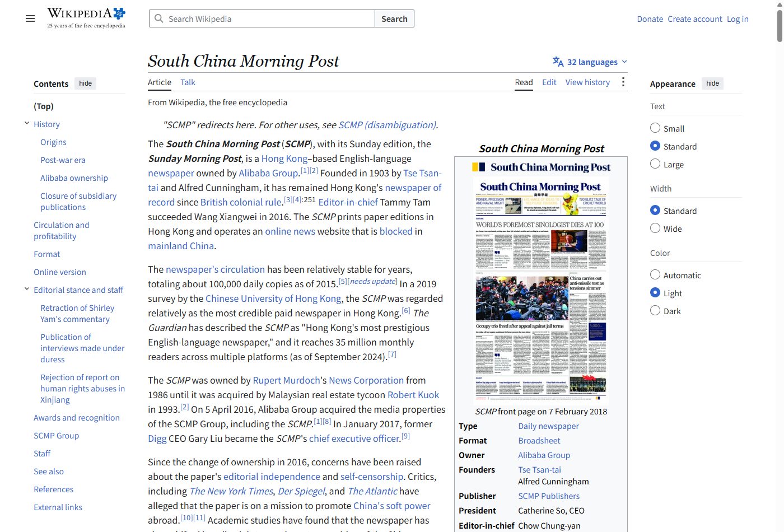
Task: Jump to SCMP Group section
Action: pos(56,436)
